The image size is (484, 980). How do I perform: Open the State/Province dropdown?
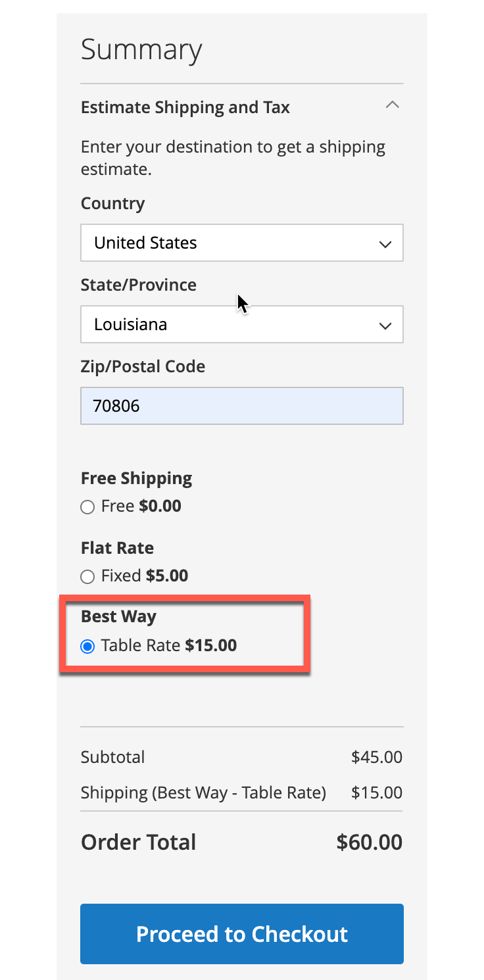coord(241,324)
